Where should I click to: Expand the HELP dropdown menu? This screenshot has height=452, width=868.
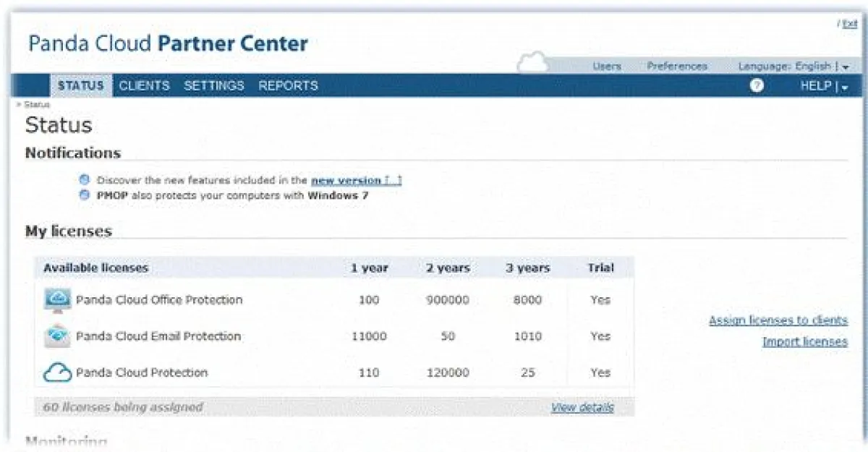click(x=824, y=86)
